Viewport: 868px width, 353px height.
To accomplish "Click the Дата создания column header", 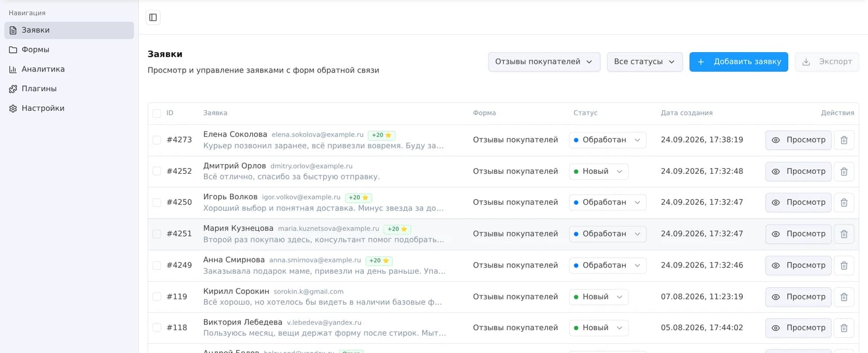I will [x=687, y=113].
